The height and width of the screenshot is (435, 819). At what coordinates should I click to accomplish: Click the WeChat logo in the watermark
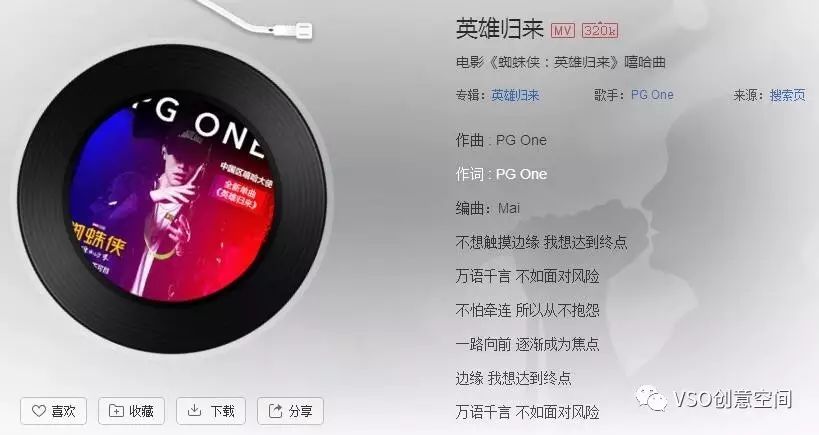pos(651,399)
